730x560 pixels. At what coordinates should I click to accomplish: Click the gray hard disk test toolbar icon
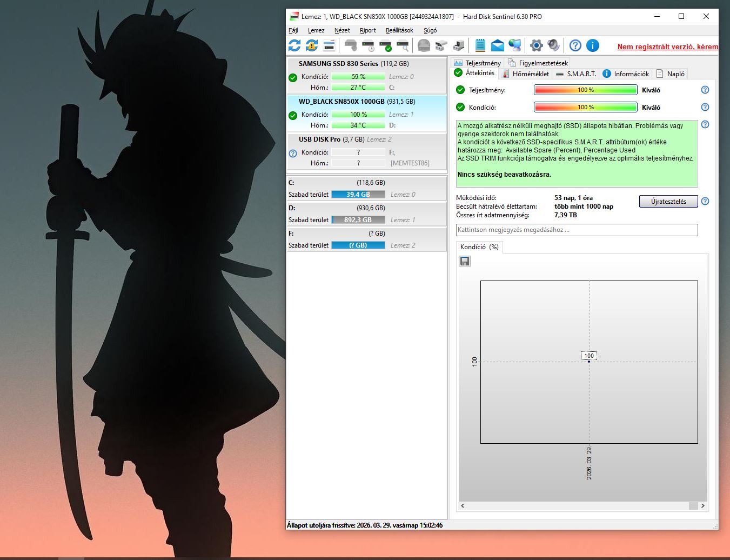pyautogui.click(x=351, y=45)
